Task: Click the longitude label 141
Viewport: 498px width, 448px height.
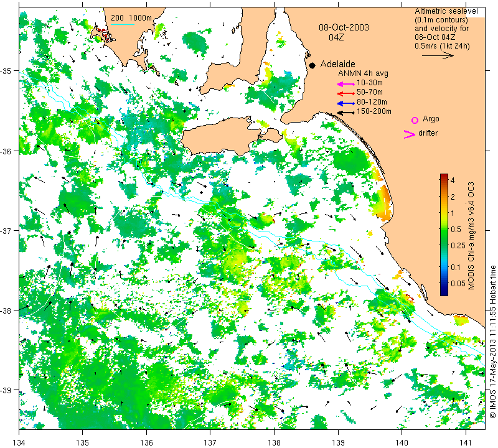Action: pos(466,442)
